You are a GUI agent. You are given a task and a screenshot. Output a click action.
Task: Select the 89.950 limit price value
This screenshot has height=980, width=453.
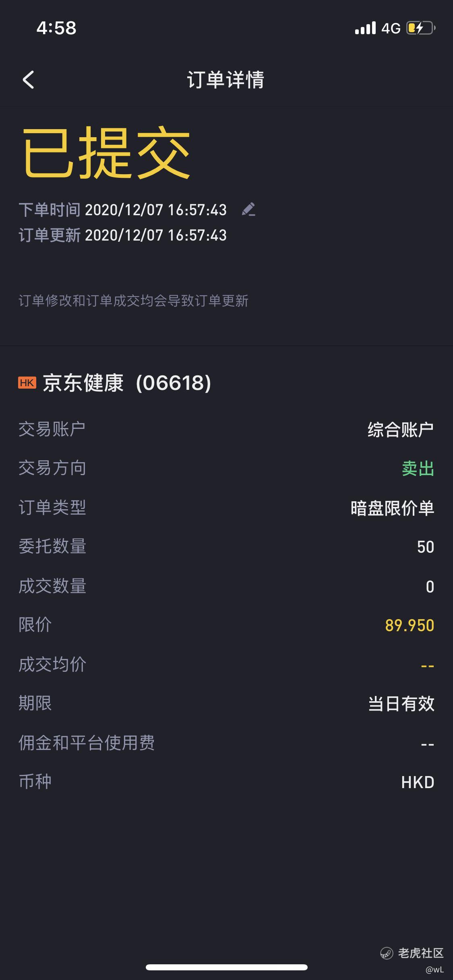[409, 626]
